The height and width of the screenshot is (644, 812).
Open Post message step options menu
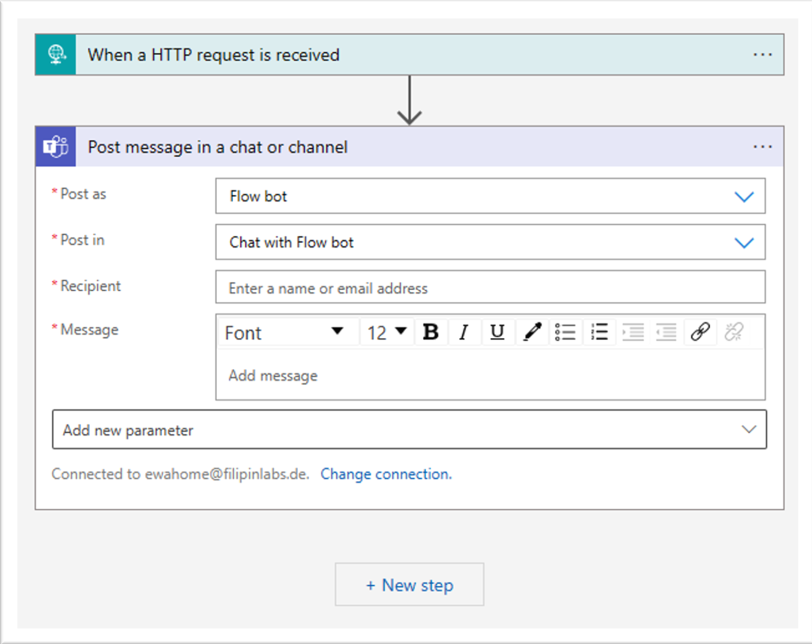[762, 147]
